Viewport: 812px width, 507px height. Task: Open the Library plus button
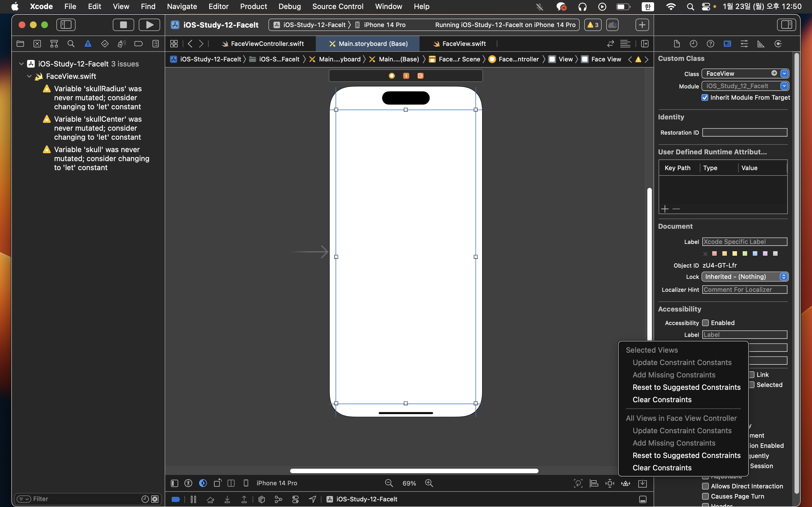click(x=641, y=25)
